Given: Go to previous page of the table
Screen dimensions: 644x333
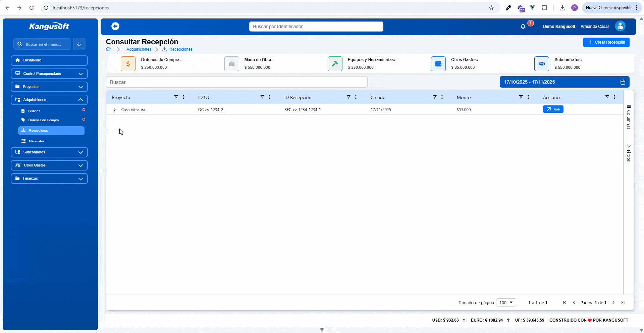Looking at the screenshot, I should point(574,302).
